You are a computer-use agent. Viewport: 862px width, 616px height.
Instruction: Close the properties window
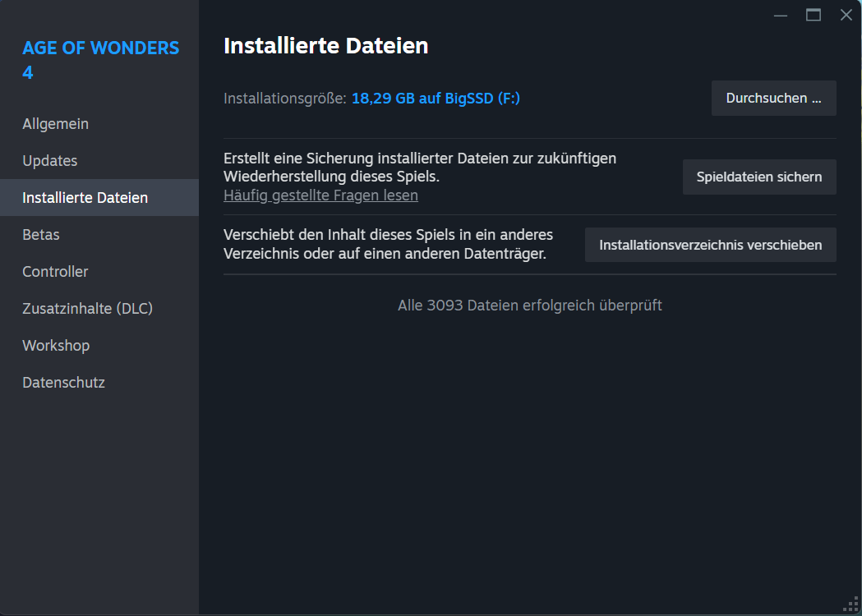point(846,16)
